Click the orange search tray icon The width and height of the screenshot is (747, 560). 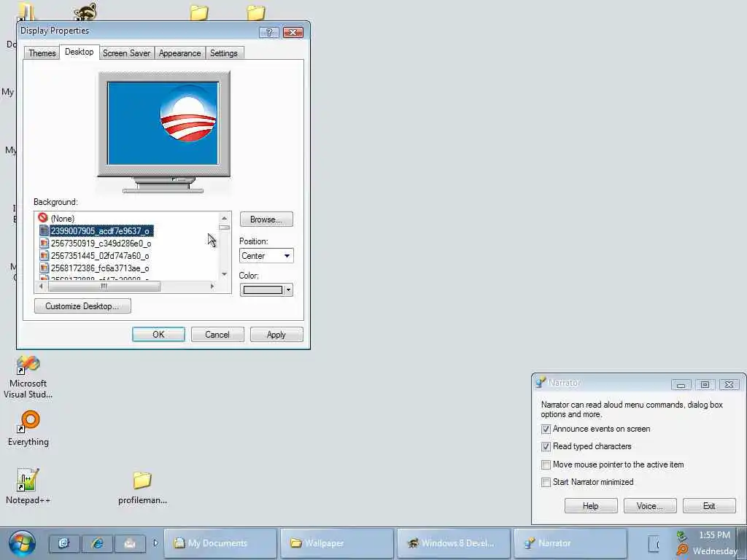(682, 550)
